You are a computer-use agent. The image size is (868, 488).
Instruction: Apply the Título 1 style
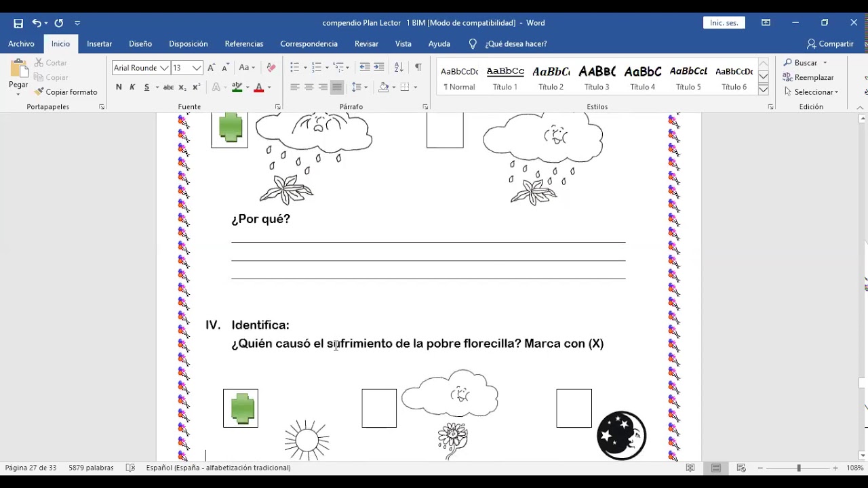(x=505, y=78)
